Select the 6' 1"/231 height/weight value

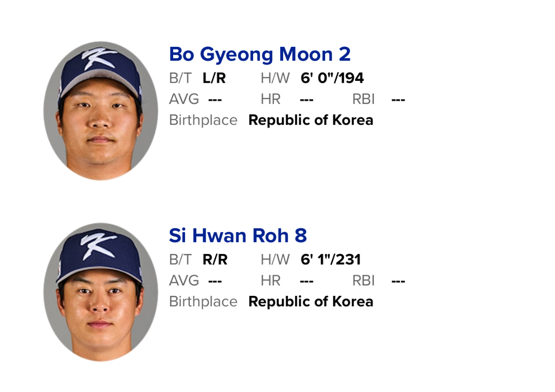tap(331, 259)
